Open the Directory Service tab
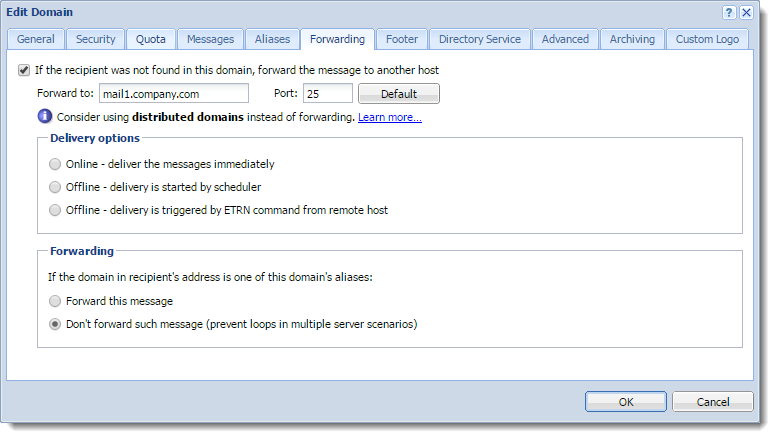This screenshot has width=775, height=438. (x=479, y=39)
